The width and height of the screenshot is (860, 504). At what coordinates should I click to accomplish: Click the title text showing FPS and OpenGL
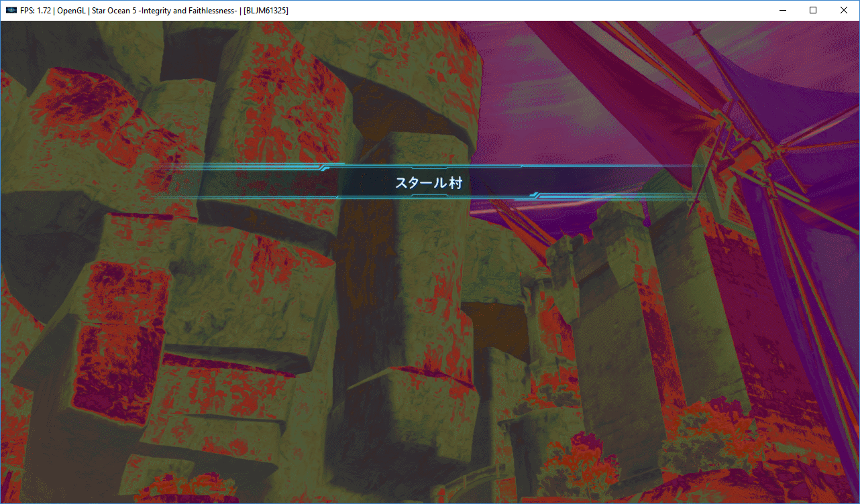[x=154, y=11]
